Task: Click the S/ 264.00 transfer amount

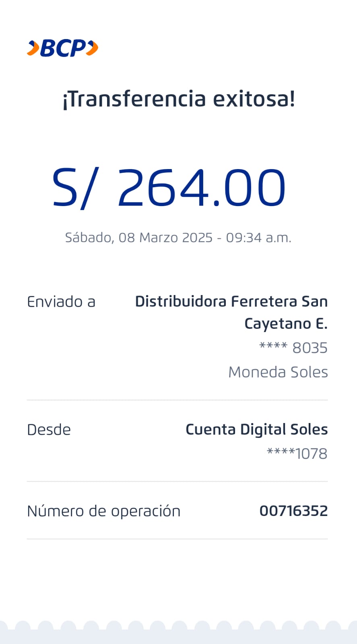Action: [169, 188]
